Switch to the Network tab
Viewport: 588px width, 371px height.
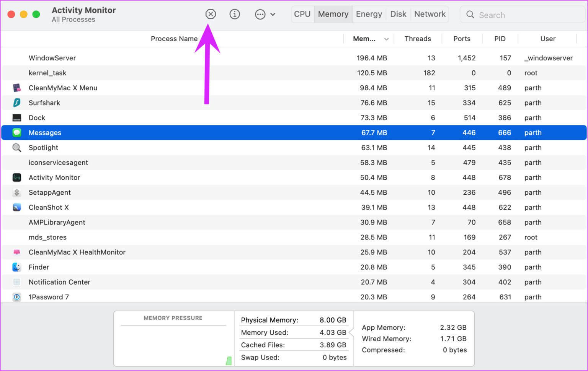click(430, 14)
